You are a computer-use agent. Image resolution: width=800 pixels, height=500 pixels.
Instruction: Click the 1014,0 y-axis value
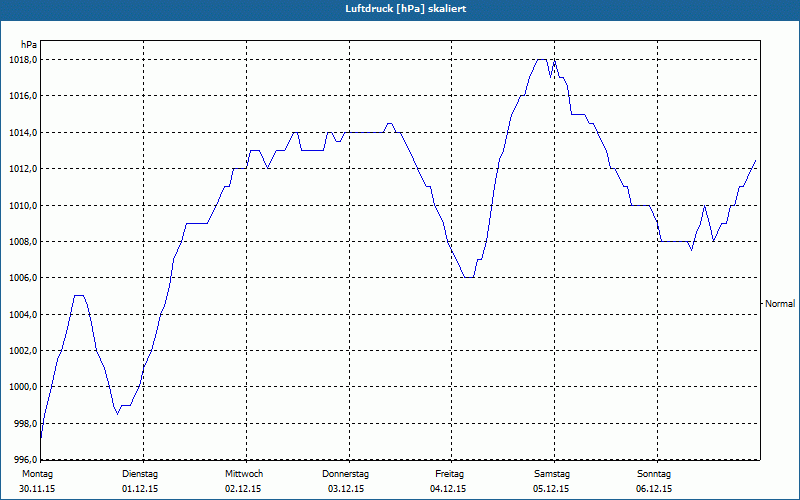coord(22,133)
